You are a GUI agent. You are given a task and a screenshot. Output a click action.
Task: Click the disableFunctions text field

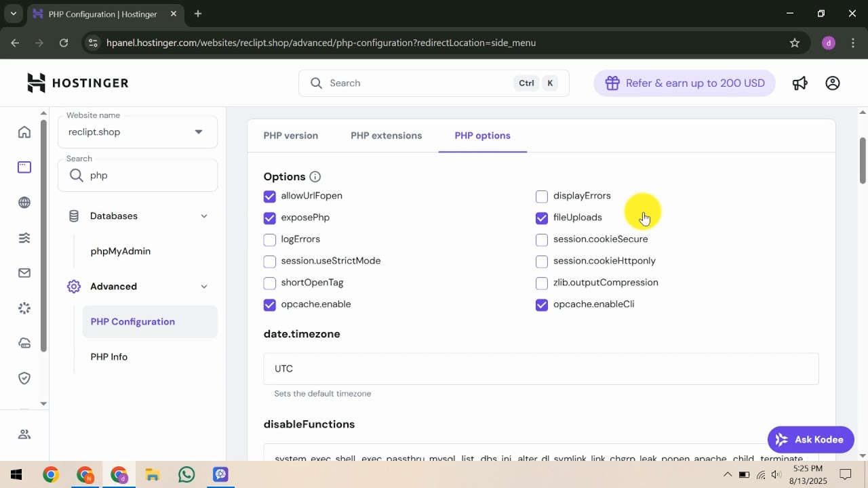click(x=541, y=453)
